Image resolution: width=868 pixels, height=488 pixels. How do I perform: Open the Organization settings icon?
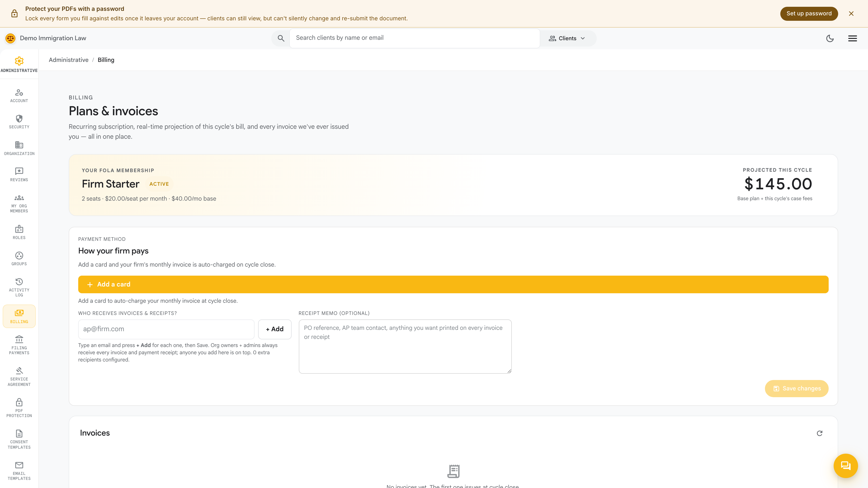(19, 145)
